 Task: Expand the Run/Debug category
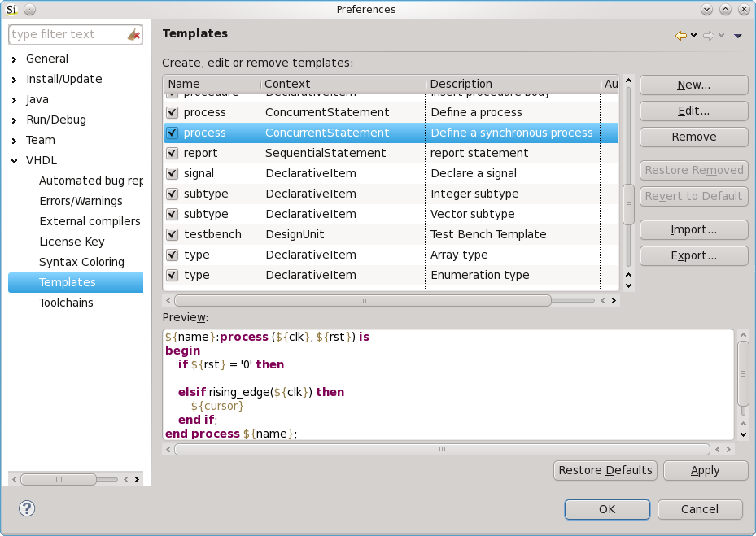click(15, 120)
